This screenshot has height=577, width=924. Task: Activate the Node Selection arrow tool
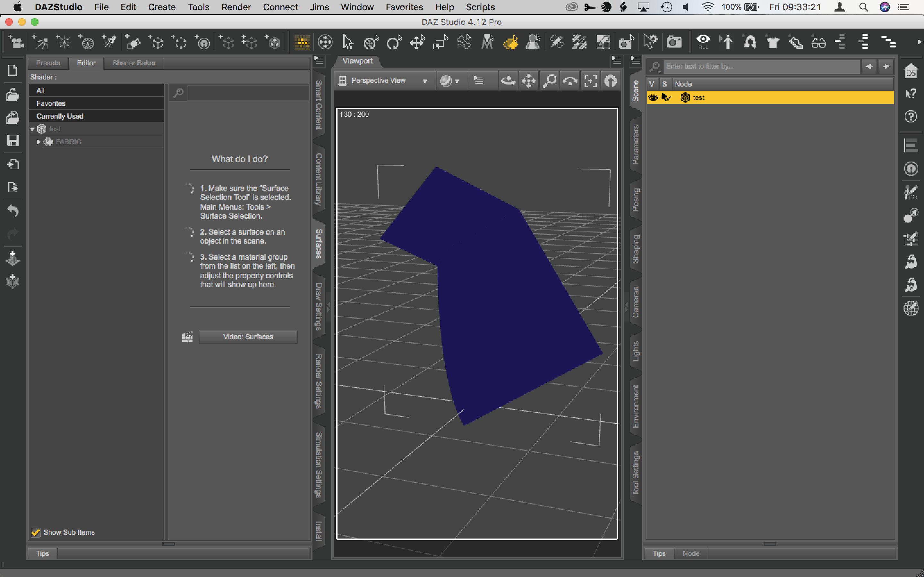(347, 42)
